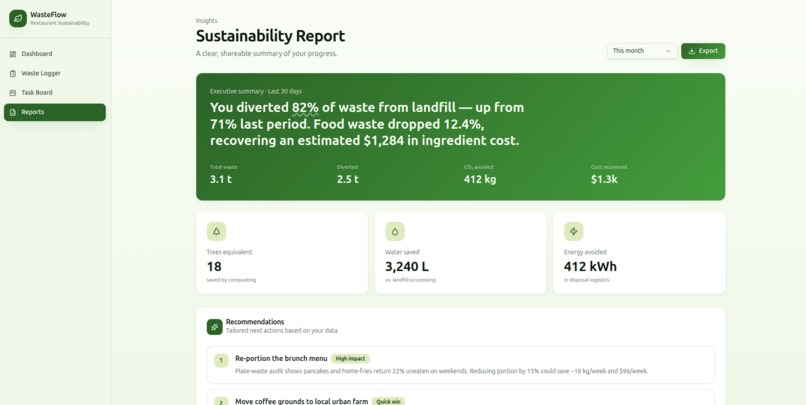Viewport: 806px width, 405px height.
Task: Click the plate-waste audit description text
Action: [x=442, y=371]
